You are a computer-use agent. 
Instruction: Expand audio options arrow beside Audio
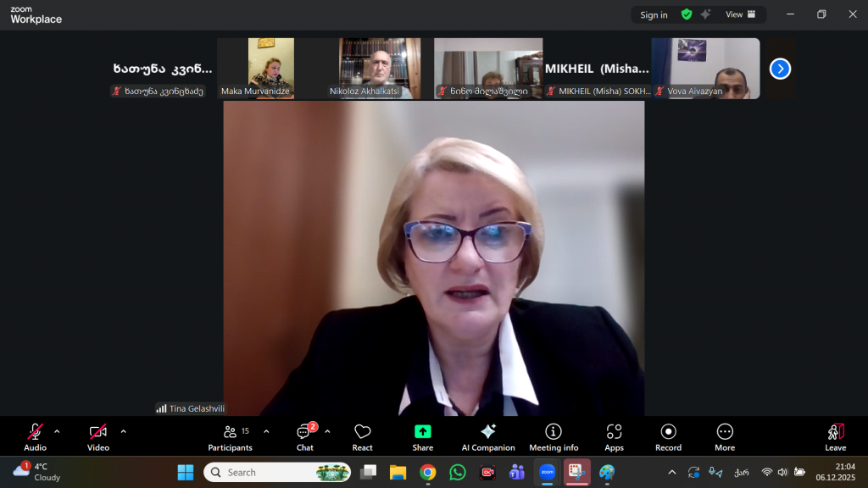click(57, 431)
